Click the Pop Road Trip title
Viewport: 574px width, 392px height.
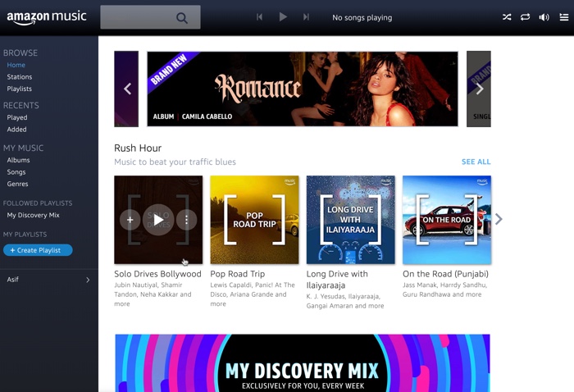point(238,274)
